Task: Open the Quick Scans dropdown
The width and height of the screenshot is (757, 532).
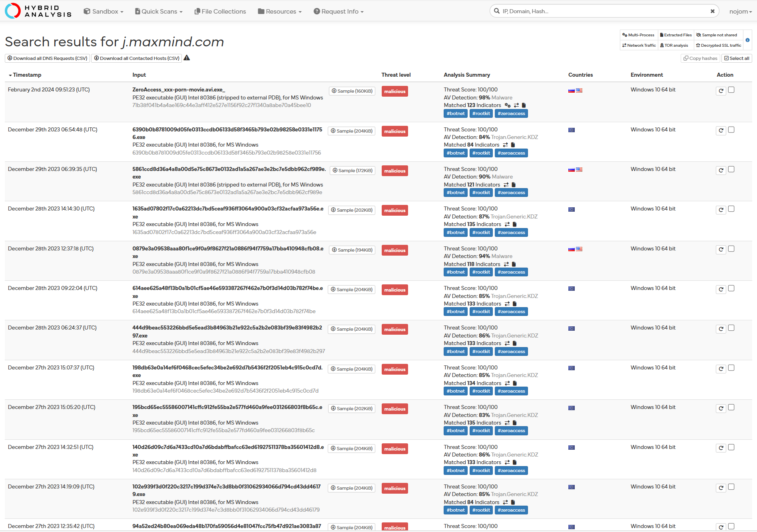Action: pyautogui.click(x=159, y=11)
